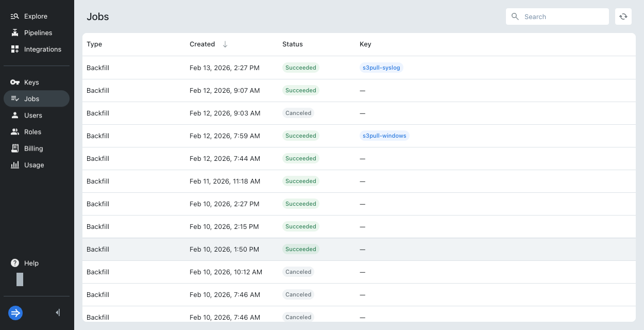This screenshot has height=330, width=644.
Task: Select the Jobs navigation item
Action: pos(31,98)
